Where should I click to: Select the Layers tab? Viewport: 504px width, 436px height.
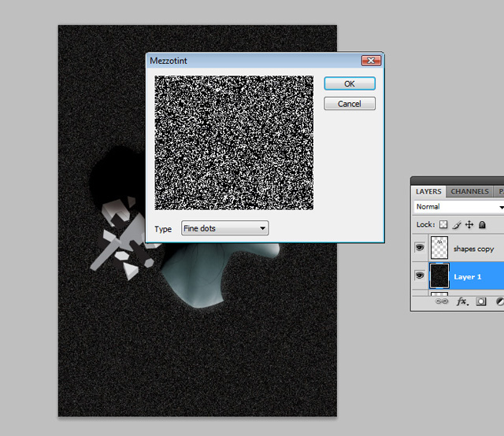[428, 191]
